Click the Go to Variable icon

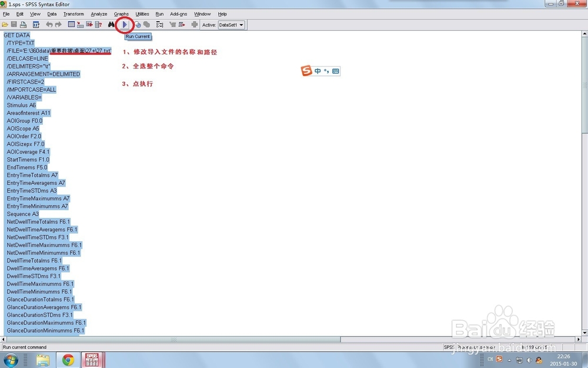coord(89,25)
